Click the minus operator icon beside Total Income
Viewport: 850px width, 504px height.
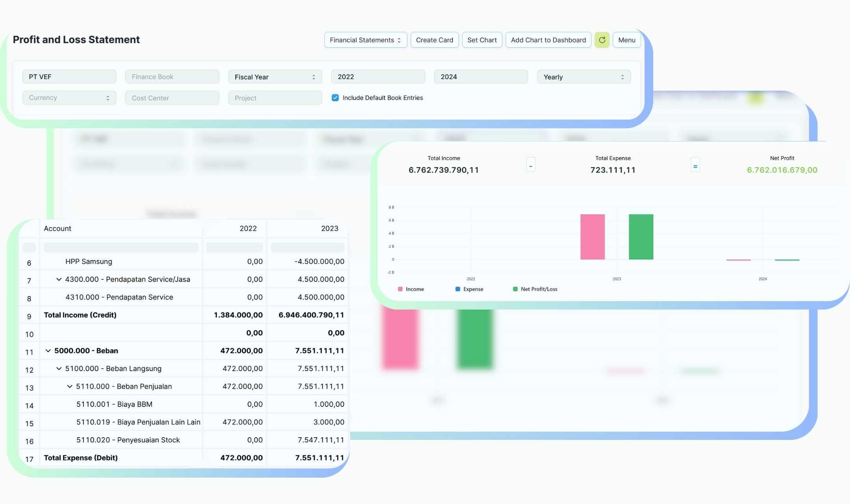tap(530, 166)
